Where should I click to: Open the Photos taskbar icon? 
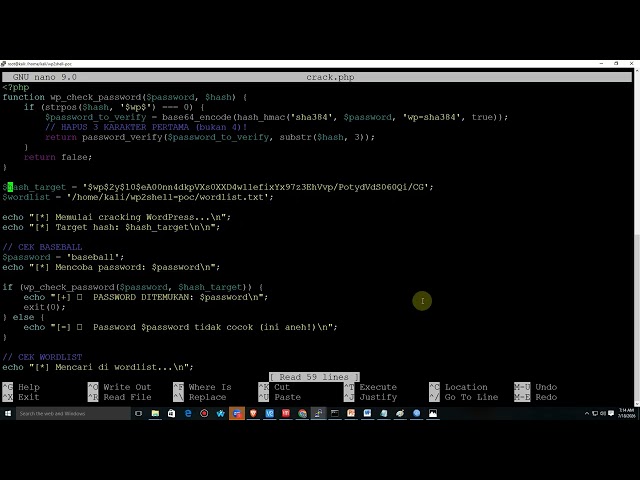pos(433,413)
